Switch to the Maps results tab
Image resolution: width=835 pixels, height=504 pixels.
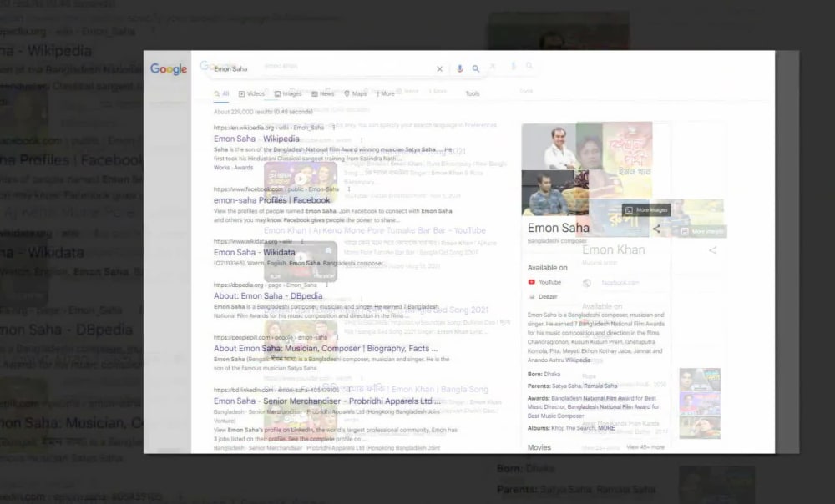click(355, 93)
